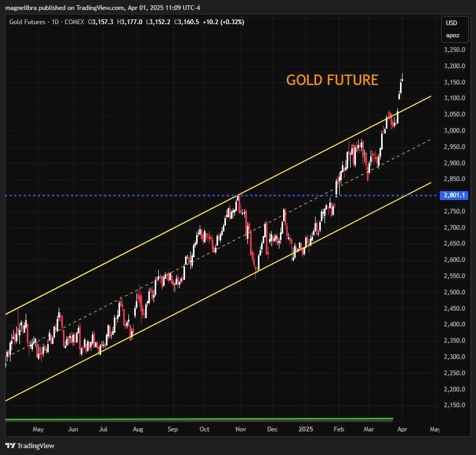Click the 2,900.0 price axis label
The image size is (476, 455).
[455, 163]
